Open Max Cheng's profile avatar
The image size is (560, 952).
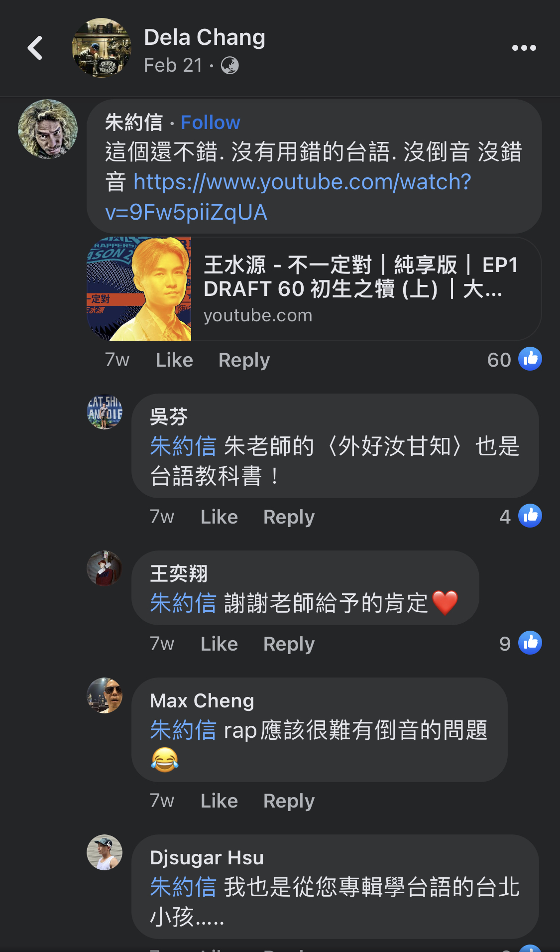point(105,695)
